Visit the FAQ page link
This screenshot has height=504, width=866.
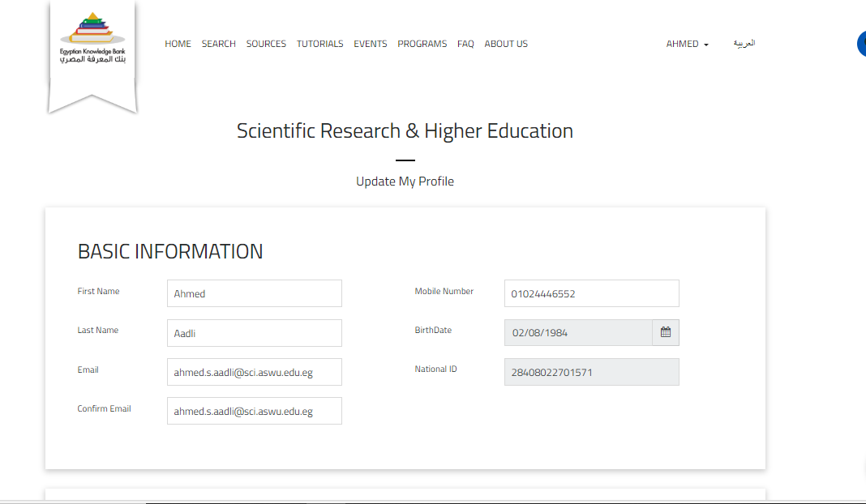[x=465, y=44]
